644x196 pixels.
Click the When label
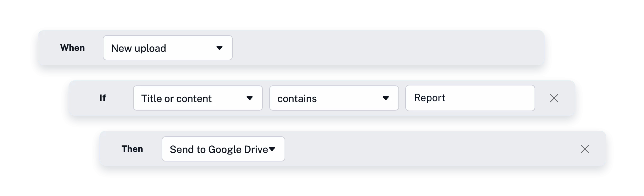tap(72, 48)
